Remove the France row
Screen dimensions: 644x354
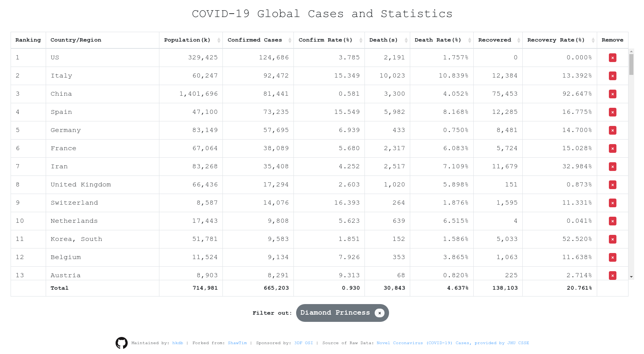(x=612, y=148)
